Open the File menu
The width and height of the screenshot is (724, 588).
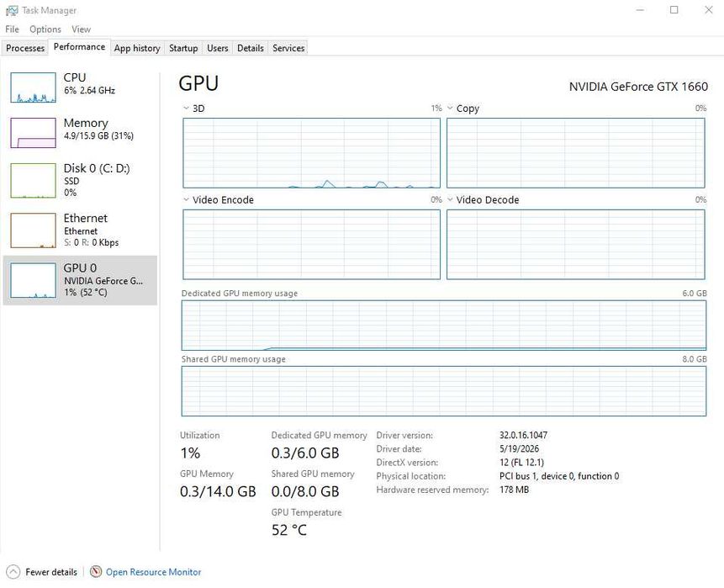point(12,29)
